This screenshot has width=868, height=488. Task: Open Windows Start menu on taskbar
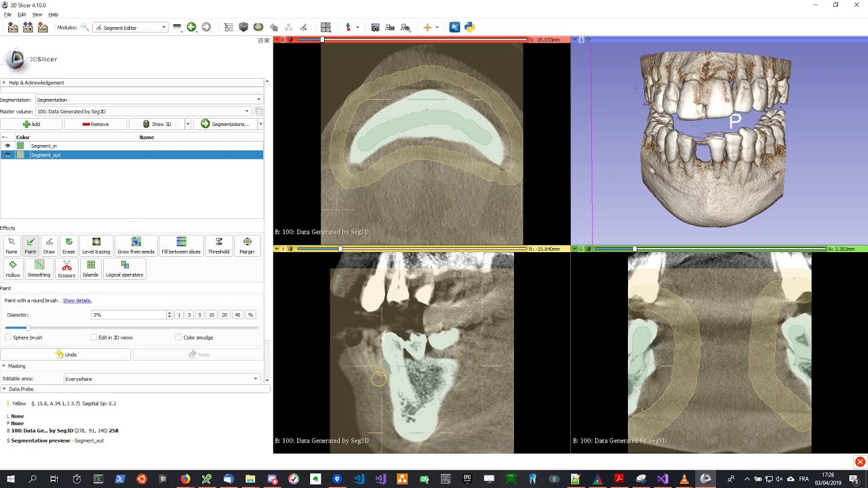[11, 479]
